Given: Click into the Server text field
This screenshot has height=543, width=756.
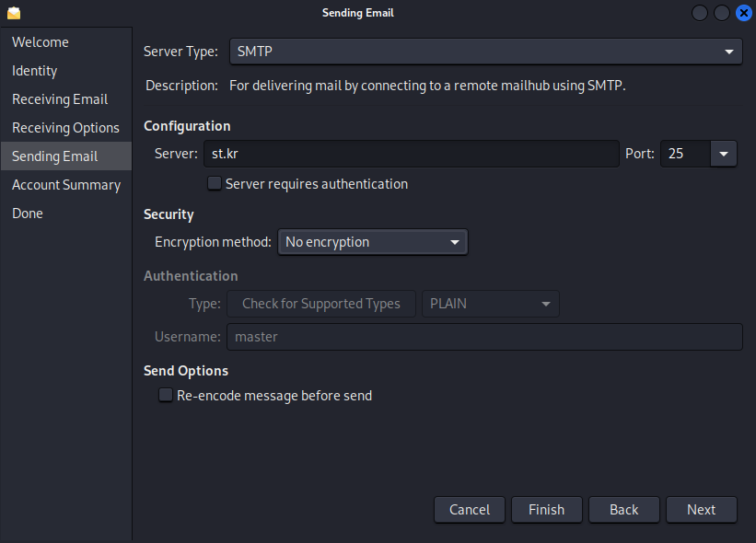Looking at the screenshot, I should tap(412, 154).
